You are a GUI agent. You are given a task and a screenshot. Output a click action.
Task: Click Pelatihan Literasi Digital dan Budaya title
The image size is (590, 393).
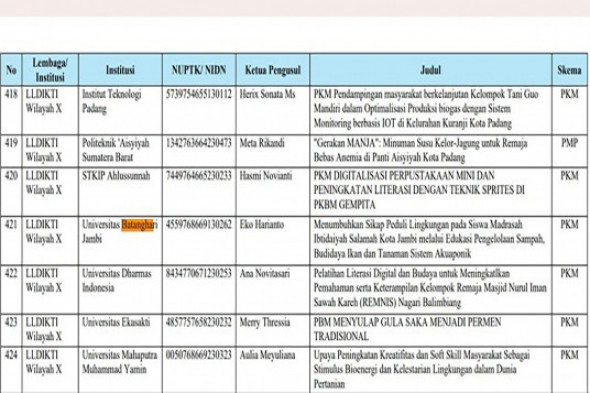click(430, 288)
